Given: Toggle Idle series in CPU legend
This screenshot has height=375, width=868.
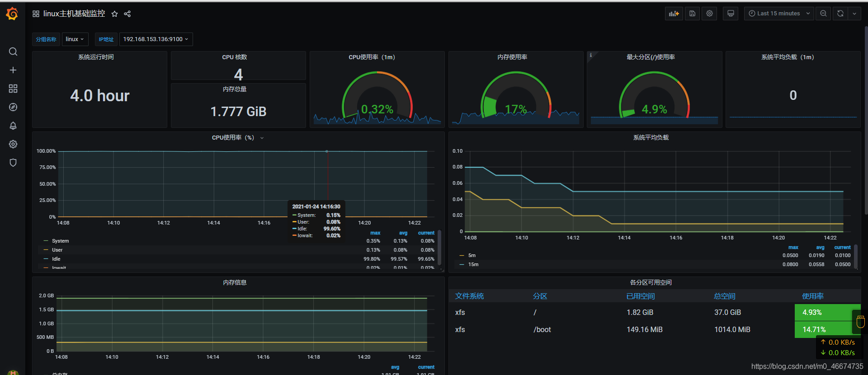Looking at the screenshot, I should tap(56, 259).
